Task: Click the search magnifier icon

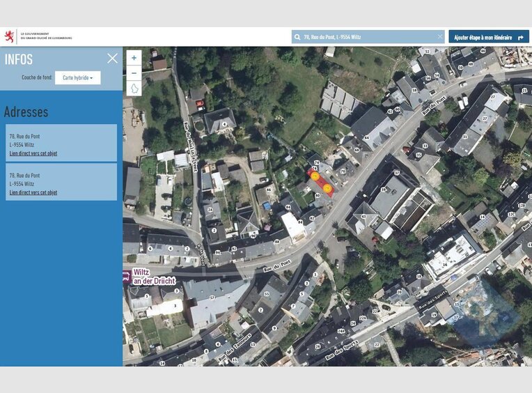Action: [297, 37]
